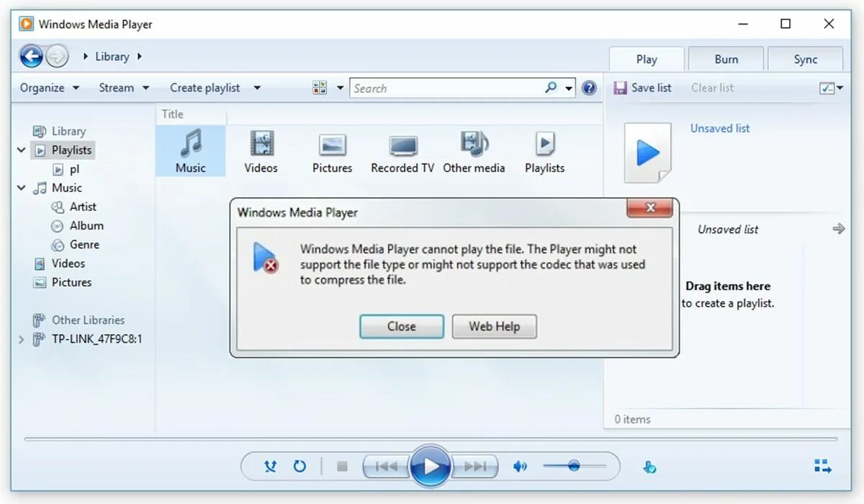
Task: Open the Organize menu
Action: pos(49,88)
